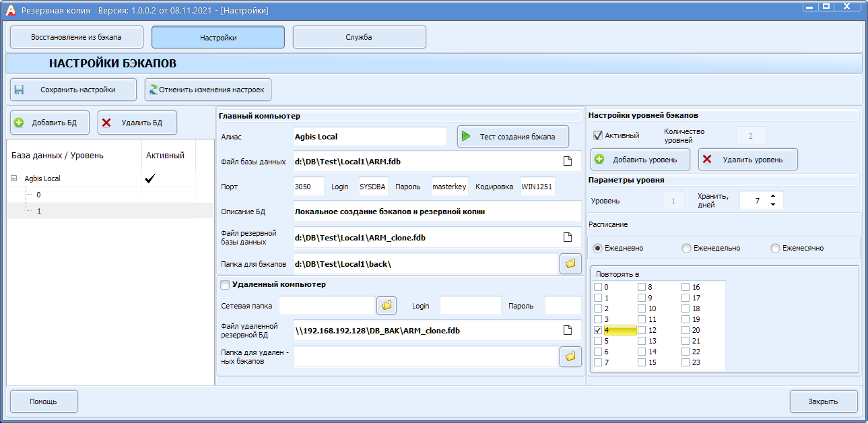Click Количество уровней value field
Image resolution: width=868 pixels, height=423 pixels.
click(x=751, y=136)
